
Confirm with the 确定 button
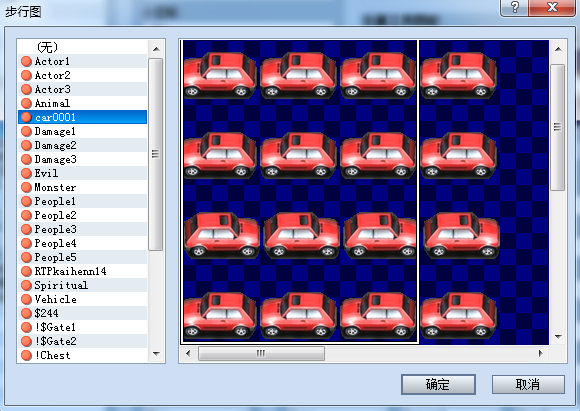click(438, 384)
